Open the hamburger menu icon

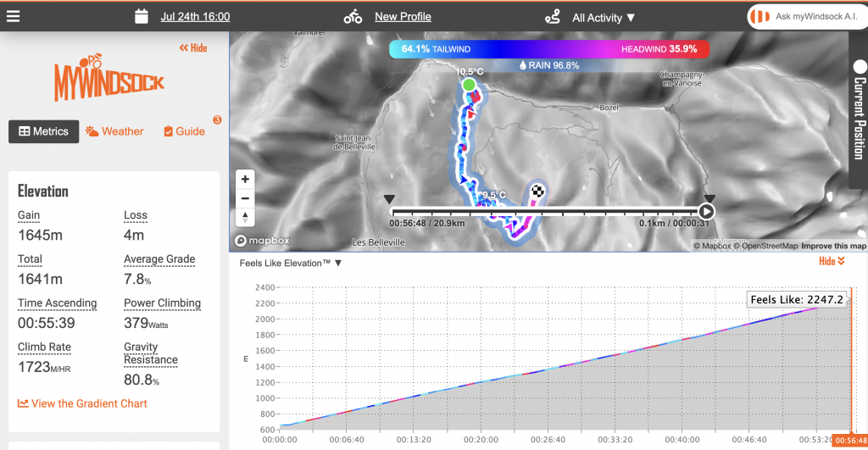[x=14, y=16]
